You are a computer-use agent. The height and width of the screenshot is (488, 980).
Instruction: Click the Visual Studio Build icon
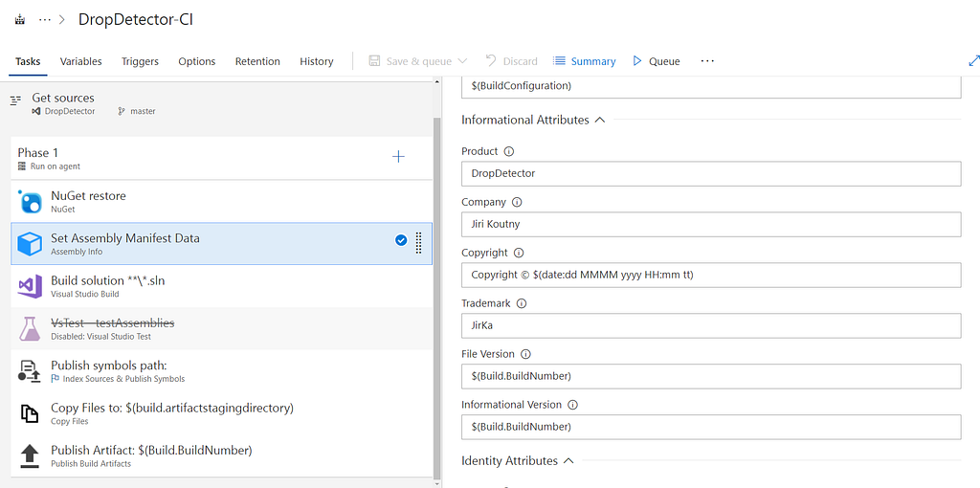click(30, 285)
